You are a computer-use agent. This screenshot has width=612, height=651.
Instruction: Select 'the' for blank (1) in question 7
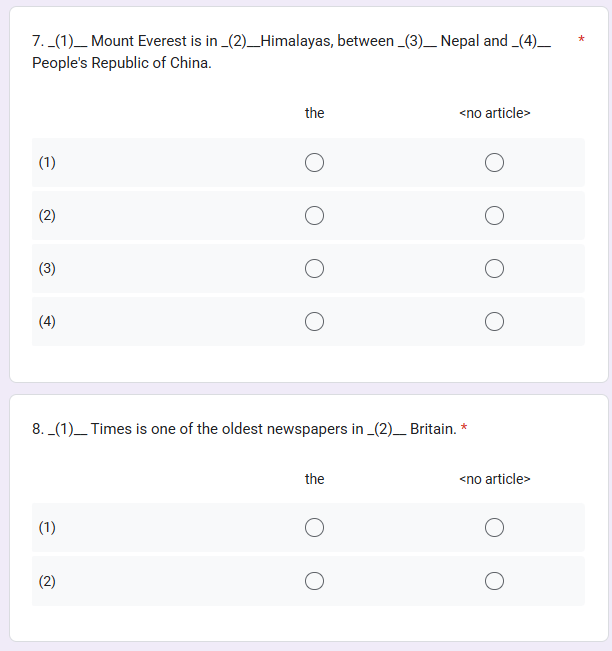(314, 162)
